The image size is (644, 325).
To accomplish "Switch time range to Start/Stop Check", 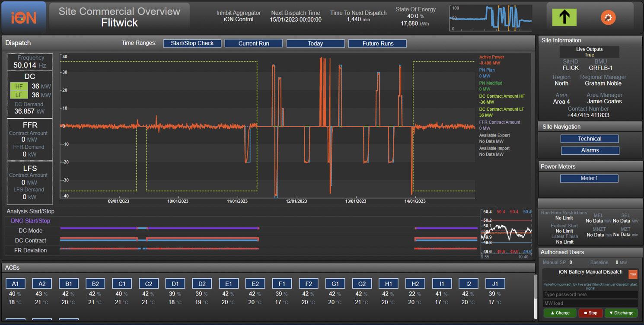I will click(192, 44).
